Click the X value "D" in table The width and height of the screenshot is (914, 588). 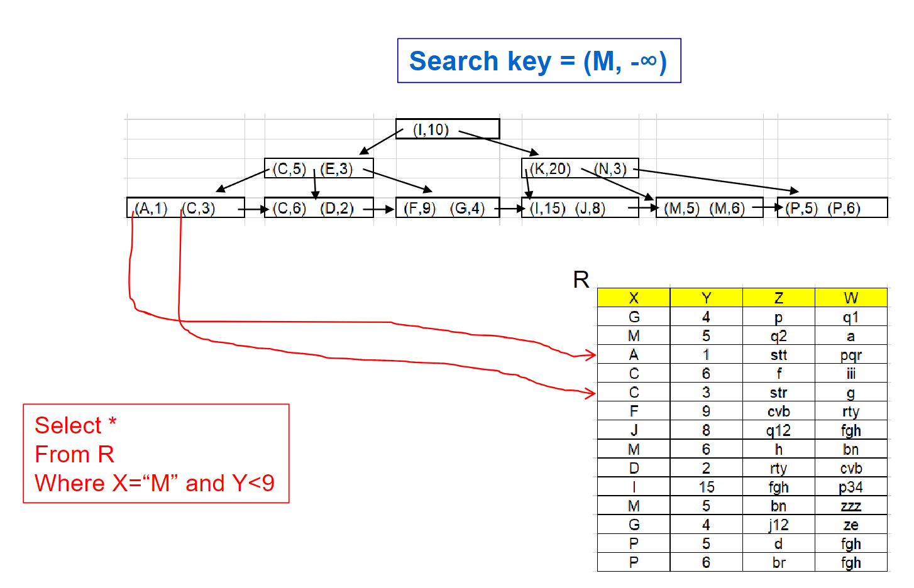[x=634, y=468]
